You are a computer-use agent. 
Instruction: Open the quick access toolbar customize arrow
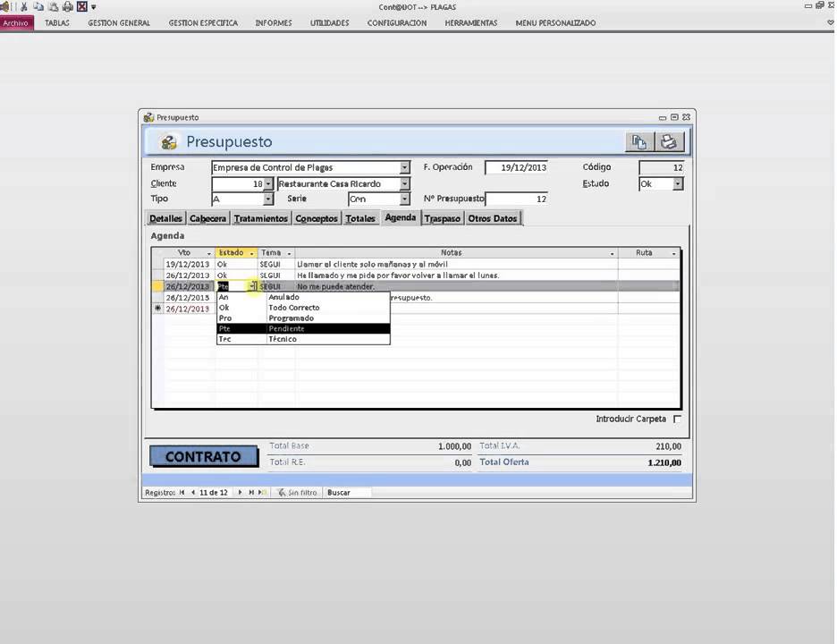coord(93,7)
